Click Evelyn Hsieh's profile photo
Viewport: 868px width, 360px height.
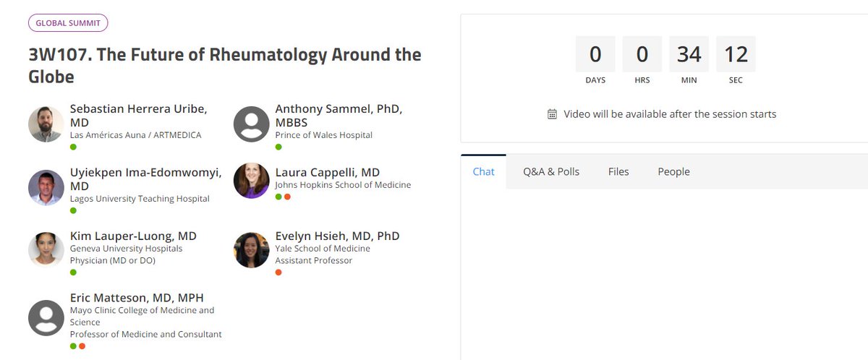(x=252, y=250)
